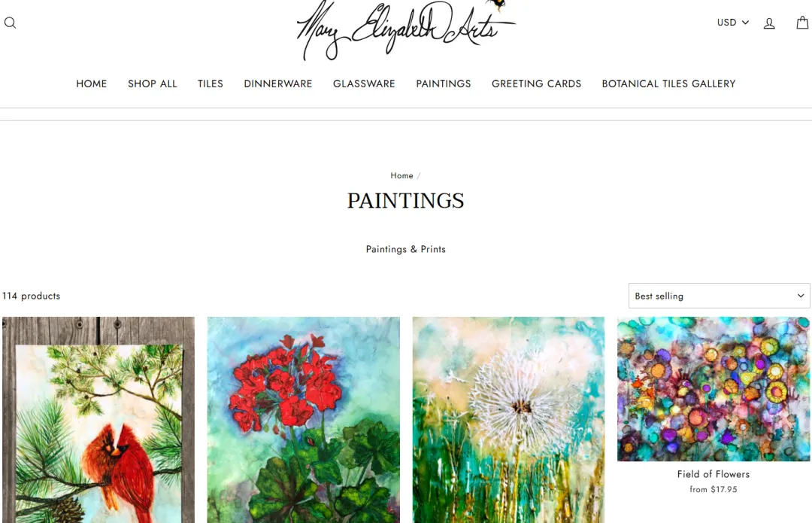812x523 pixels.
Task: Open the shopping cart bag icon
Action: pos(802,23)
